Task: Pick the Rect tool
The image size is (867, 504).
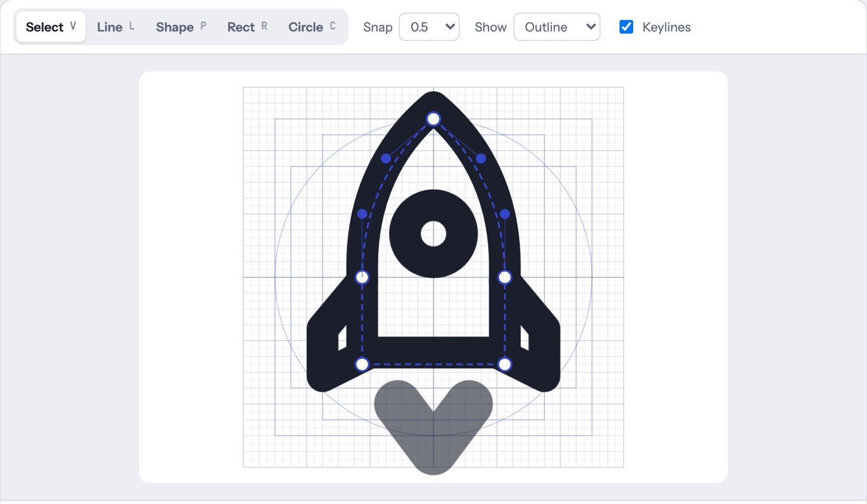Action: coord(247,27)
